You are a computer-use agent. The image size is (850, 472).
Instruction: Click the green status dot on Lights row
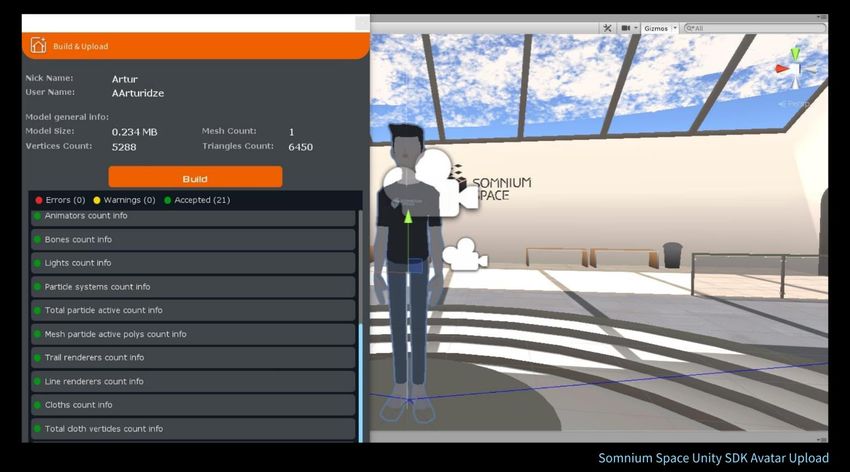[37, 263]
